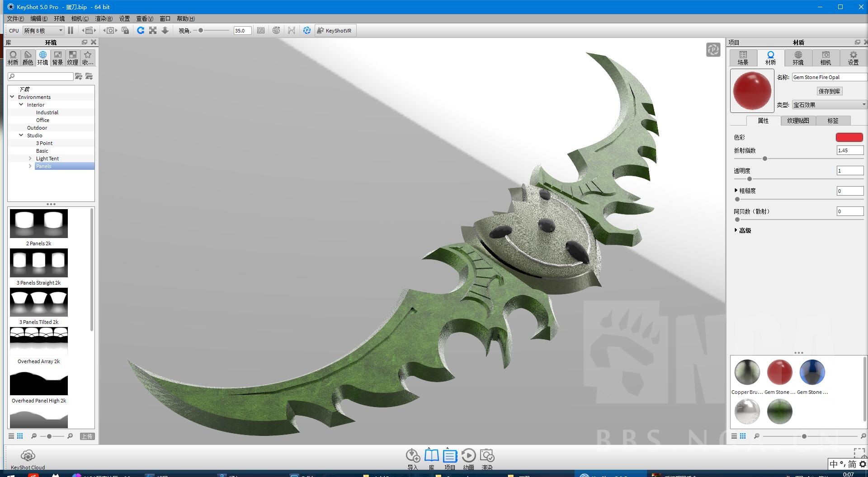Open the KeyShot Cloud
This screenshot has height=477, width=868.
(x=28, y=458)
